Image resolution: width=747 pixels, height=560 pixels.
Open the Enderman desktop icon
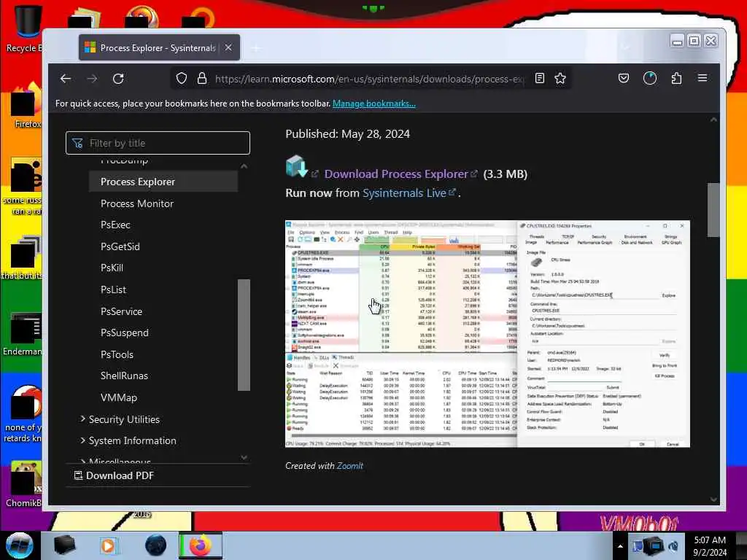24,334
